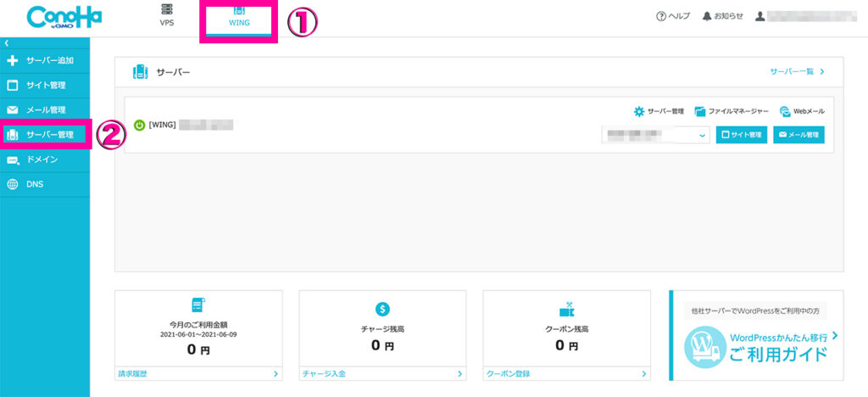Screen dimensions: 868x397
Task: Open サーバー追加 in the sidebar
Action: (x=45, y=60)
